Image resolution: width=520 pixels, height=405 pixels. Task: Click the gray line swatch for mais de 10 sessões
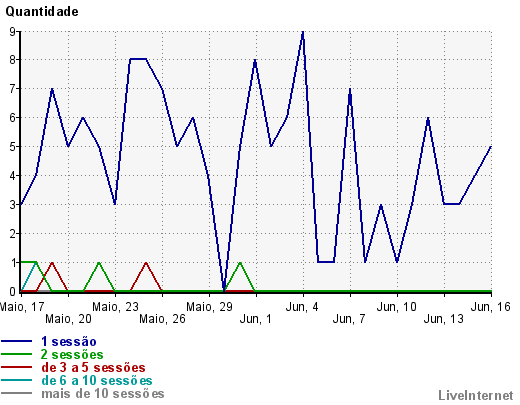[16, 393]
